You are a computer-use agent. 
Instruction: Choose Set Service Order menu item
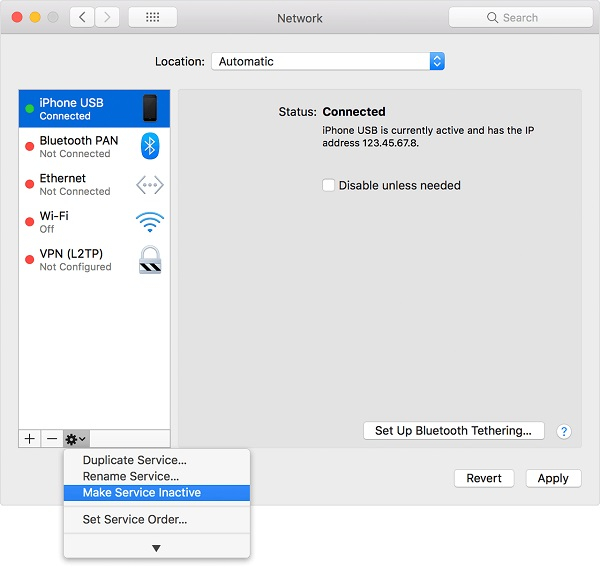coord(135,519)
